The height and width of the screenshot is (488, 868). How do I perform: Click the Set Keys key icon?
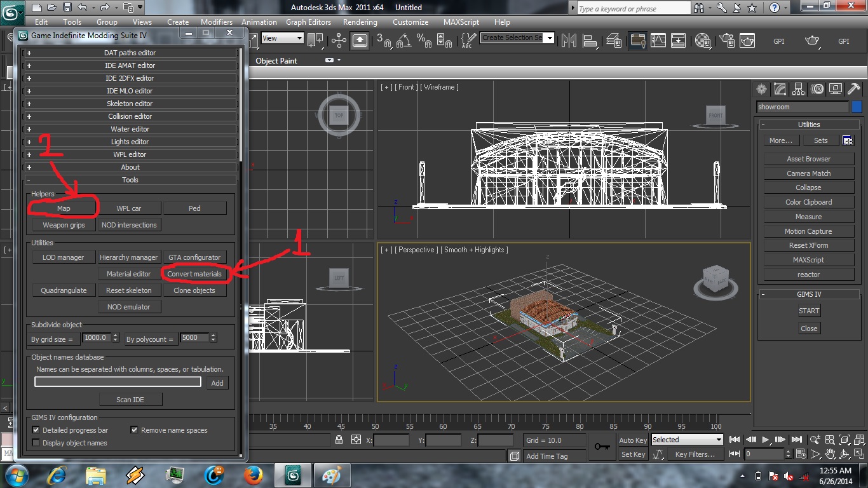[x=602, y=446]
